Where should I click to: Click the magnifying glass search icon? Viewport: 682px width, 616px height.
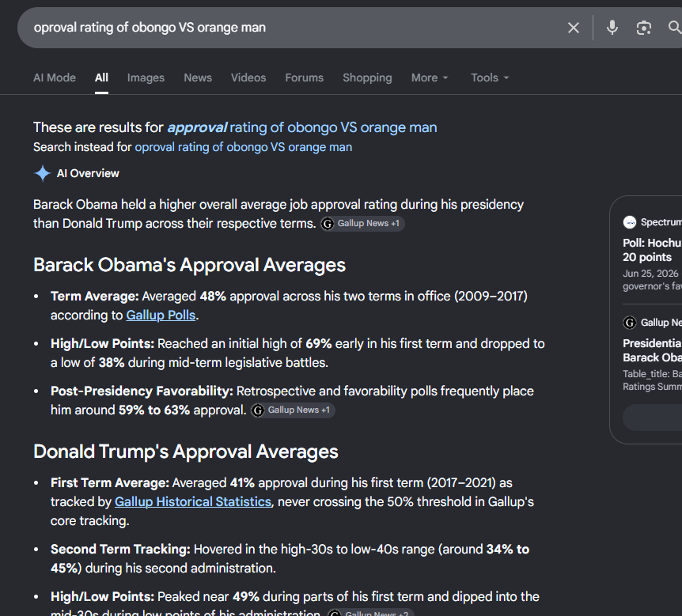point(675,28)
